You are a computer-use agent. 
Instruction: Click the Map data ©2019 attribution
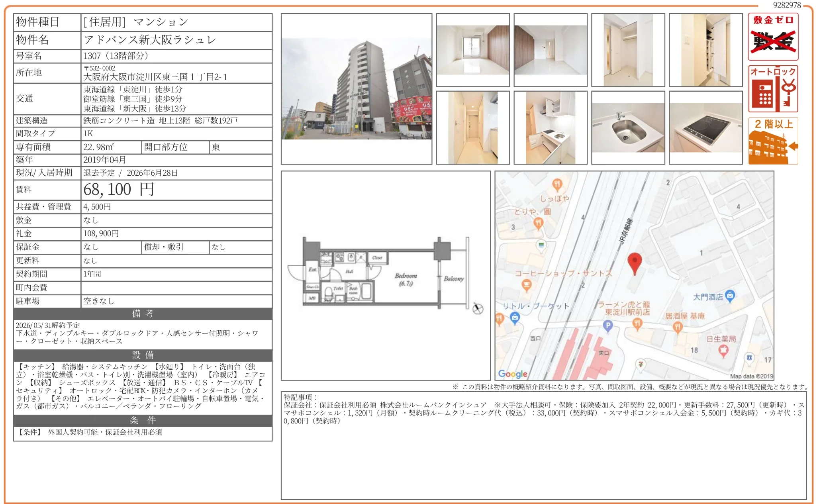click(x=751, y=376)
